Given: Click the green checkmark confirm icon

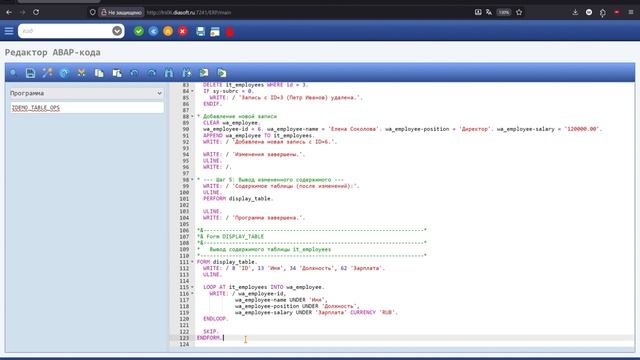Looking at the screenshot, I should tap(139, 31).
